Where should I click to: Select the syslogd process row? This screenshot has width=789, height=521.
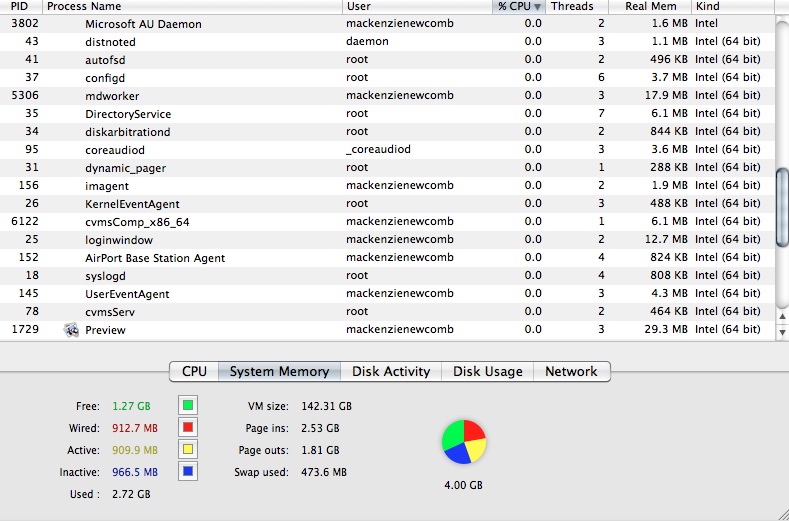387,276
